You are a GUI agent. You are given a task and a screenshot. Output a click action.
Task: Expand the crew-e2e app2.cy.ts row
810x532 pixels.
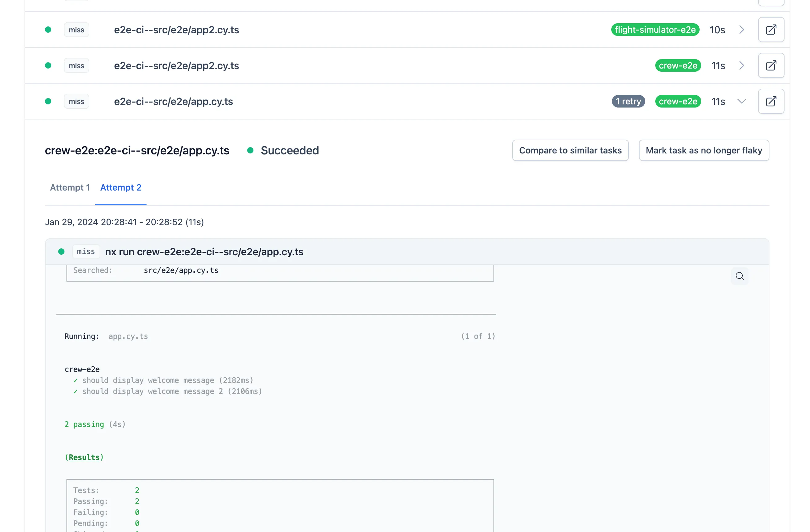[741, 65]
